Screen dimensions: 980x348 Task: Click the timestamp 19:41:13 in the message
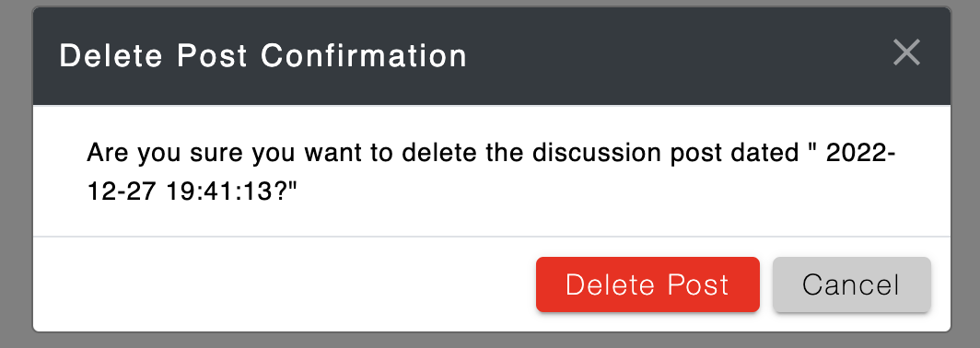coord(221,191)
